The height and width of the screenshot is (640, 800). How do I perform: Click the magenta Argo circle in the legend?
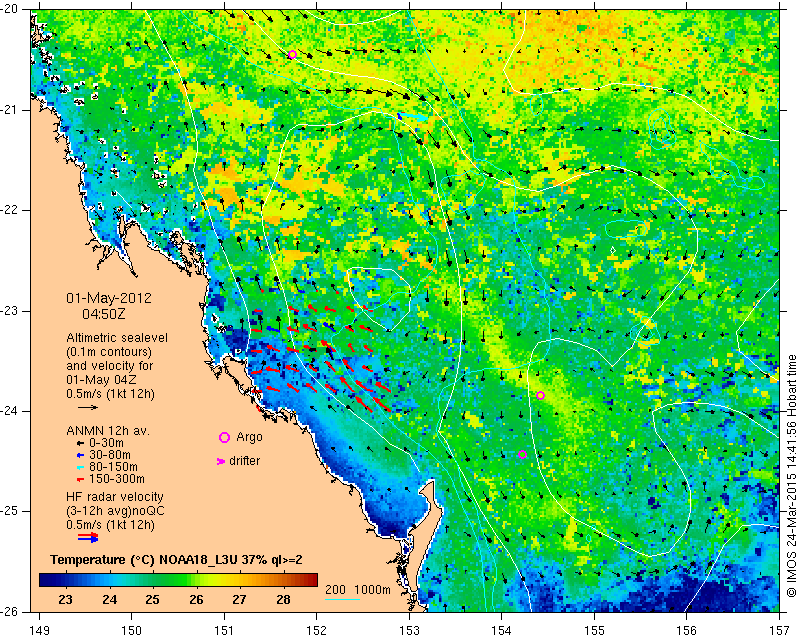tap(224, 437)
